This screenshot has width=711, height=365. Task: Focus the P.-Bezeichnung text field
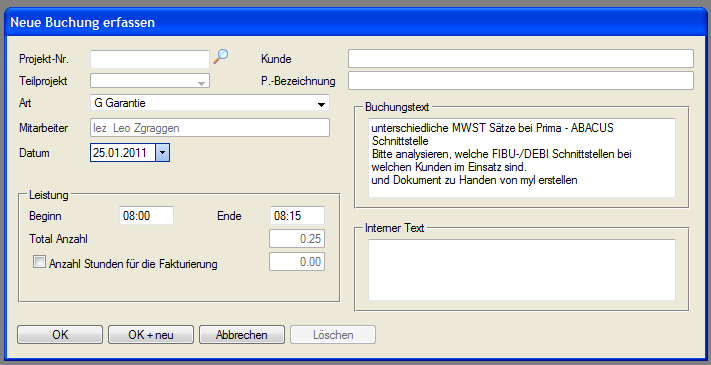click(521, 81)
